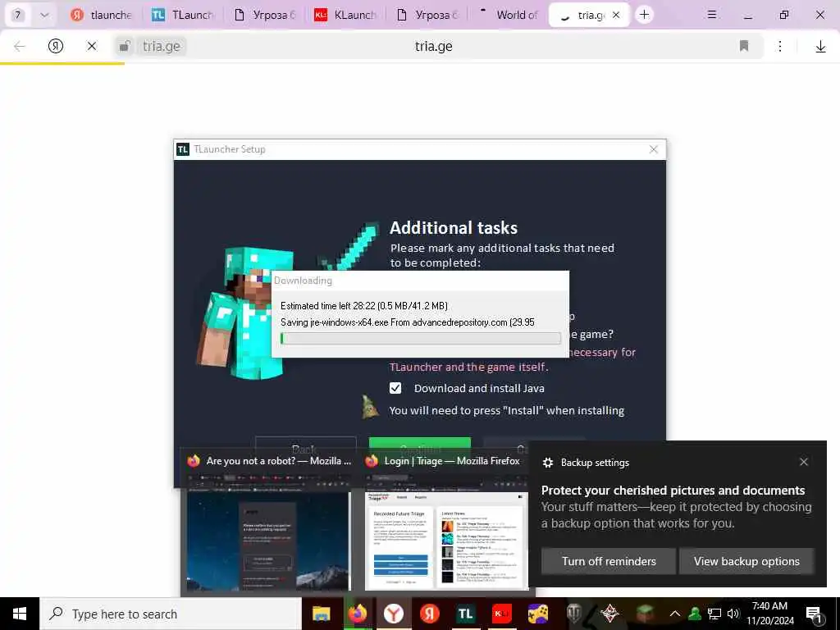Open the TLauncher taskbar icon

(x=466, y=614)
